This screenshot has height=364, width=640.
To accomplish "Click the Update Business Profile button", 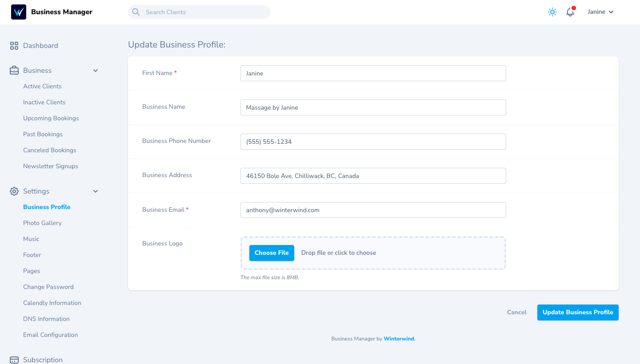I will point(578,312).
